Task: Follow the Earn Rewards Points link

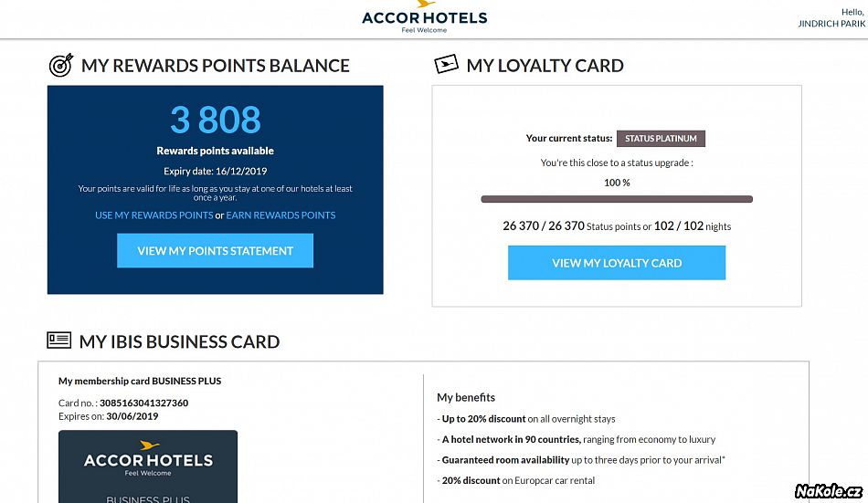Action: [281, 215]
